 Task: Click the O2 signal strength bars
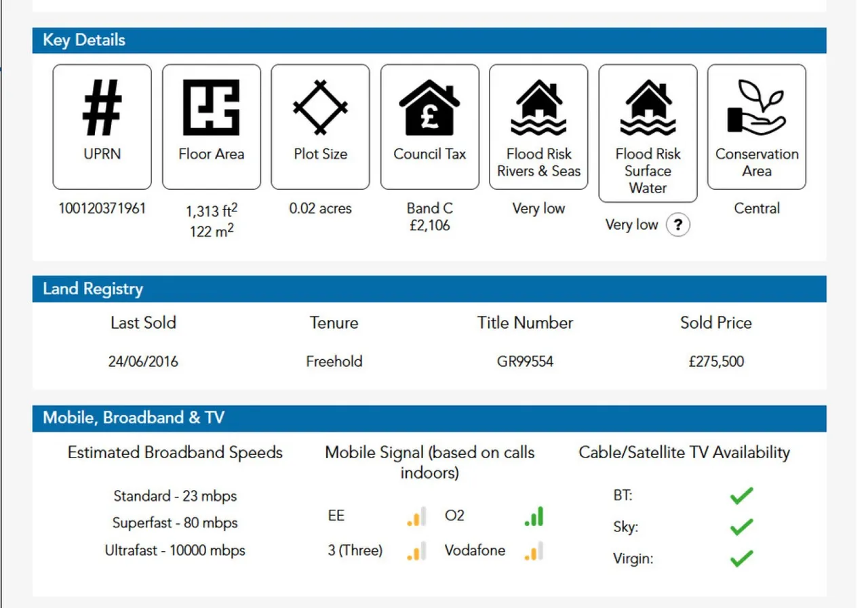(x=534, y=517)
